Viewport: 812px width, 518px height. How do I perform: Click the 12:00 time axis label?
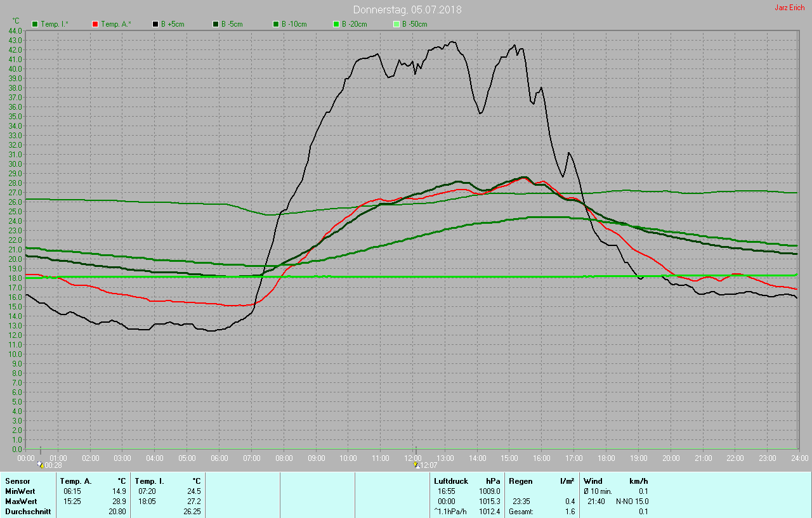coord(413,458)
